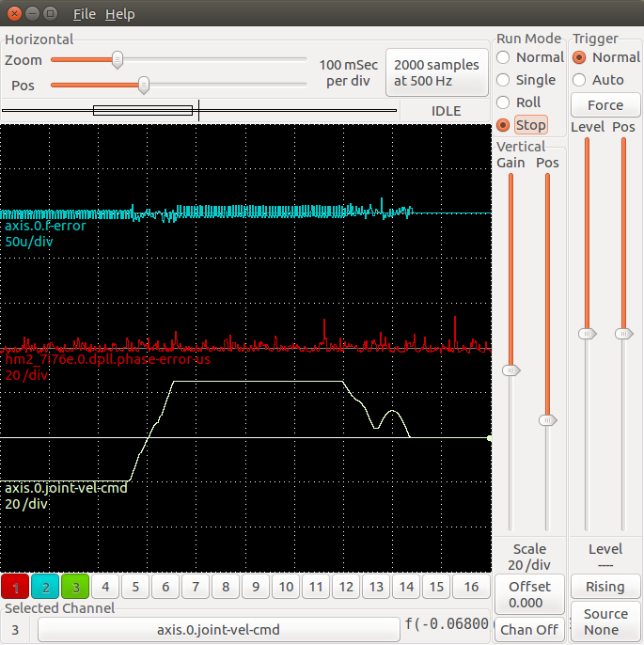The image size is (644, 645).
Task: Select Stop run mode
Action: click(522, 125)
